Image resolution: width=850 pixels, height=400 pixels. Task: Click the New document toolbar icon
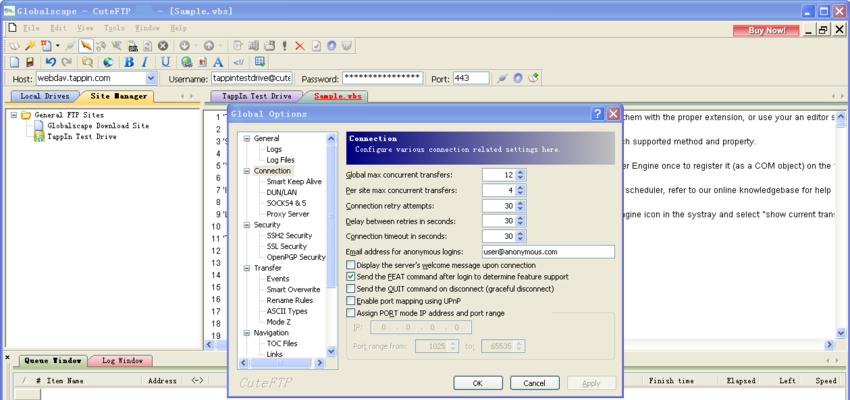click(x=46, y=46)
